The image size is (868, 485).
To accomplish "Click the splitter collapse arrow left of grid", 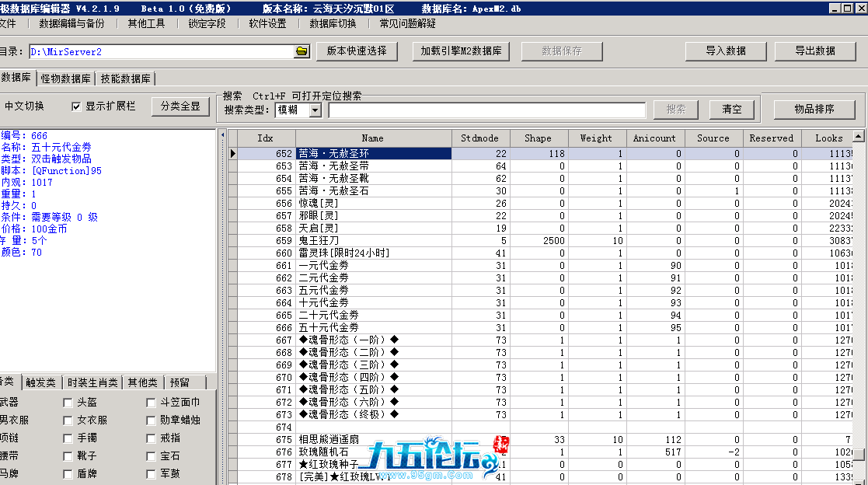I will tap(222, 136).
